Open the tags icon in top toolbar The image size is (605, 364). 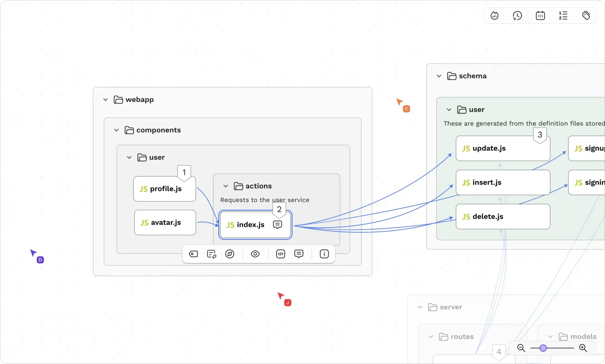coord(586,15)
